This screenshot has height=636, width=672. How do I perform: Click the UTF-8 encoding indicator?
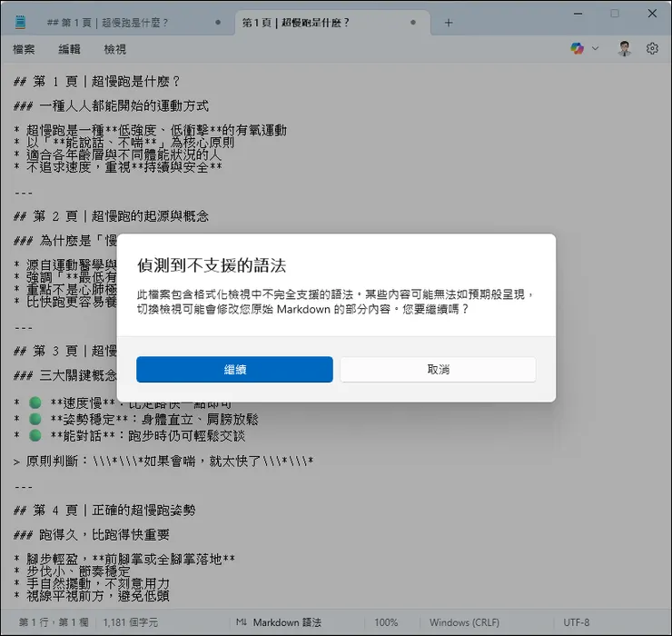576,622
